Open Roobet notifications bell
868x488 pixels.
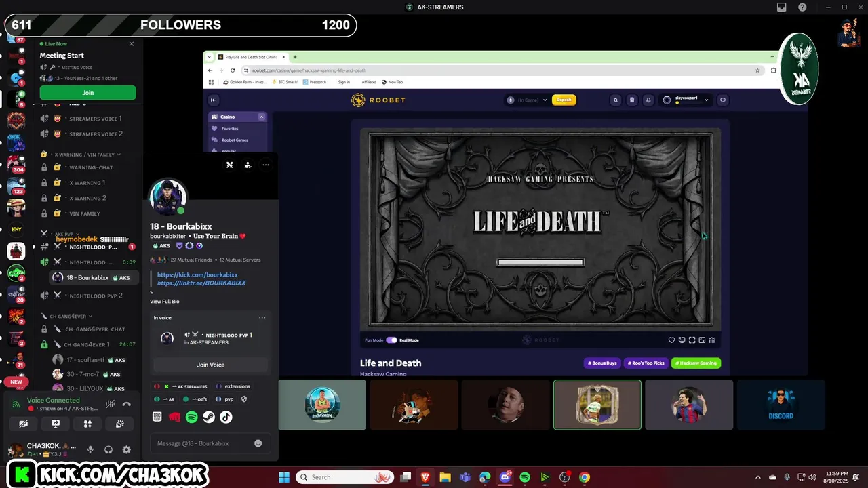tap(648, 100)
